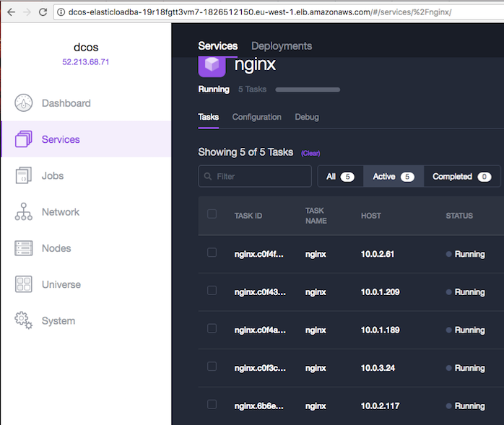Viewport: 504px width, 425px height.
Task: Click the Nodes server icon
Action: pos(23,248)
